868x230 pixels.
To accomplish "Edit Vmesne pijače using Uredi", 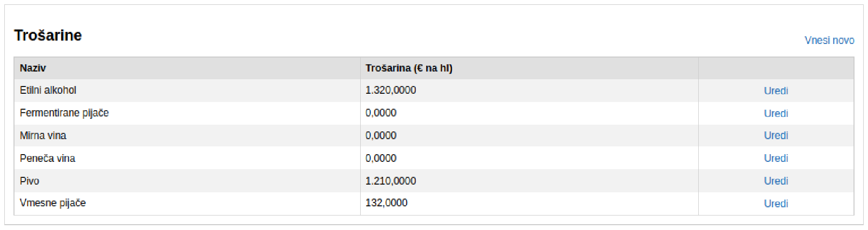I will [775, 204].
